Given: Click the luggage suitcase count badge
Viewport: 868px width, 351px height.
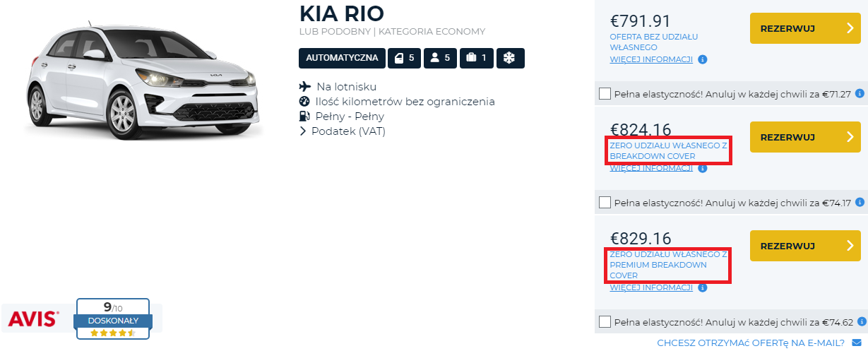Looking at the screenshot, I should pyautogui.click(x=477, y=58).
